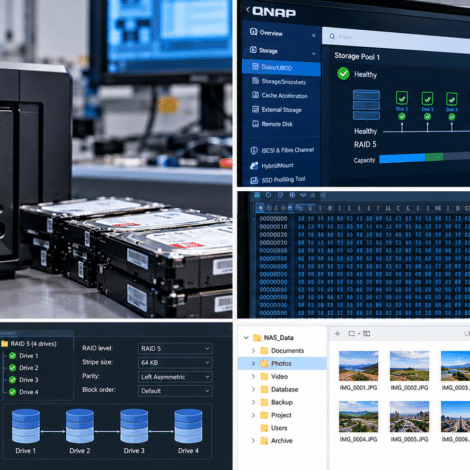Select the NAS enclosure icon in pool diagram
This screenshot has width=470, height=470.
click(x=366, y=105)
